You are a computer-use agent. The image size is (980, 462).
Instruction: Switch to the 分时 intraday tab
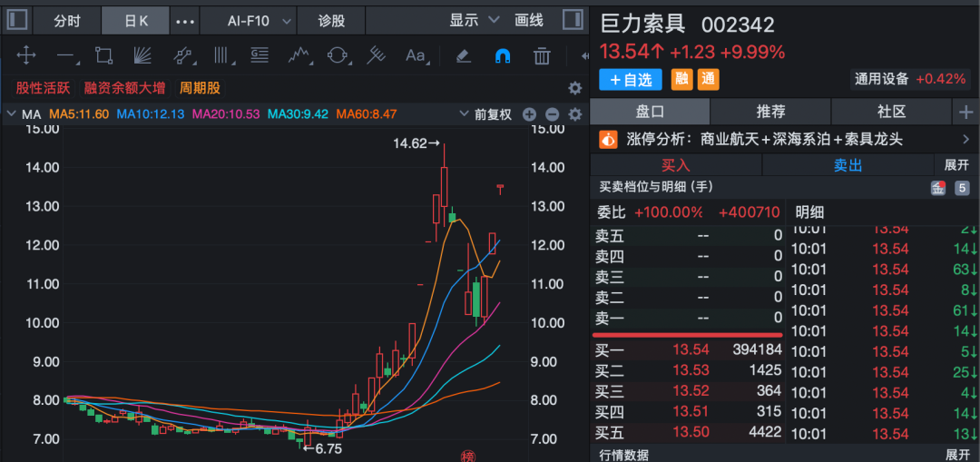(x=67, y=20)
